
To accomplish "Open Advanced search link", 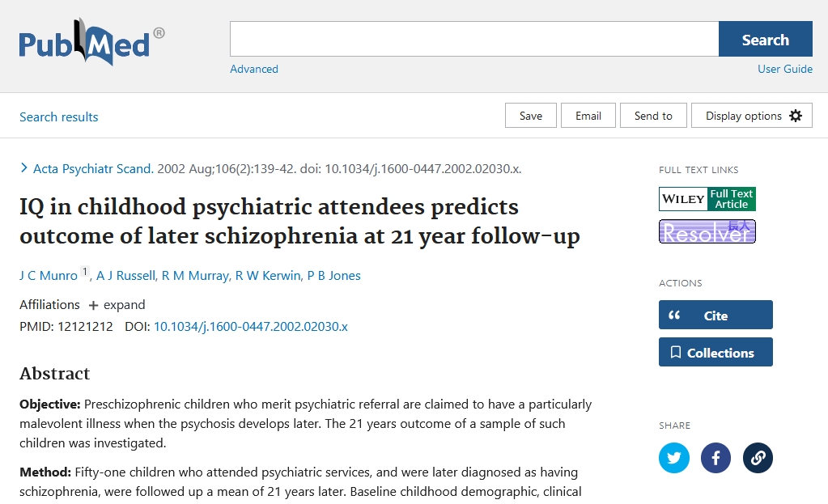I will click(x=254, y=69).
